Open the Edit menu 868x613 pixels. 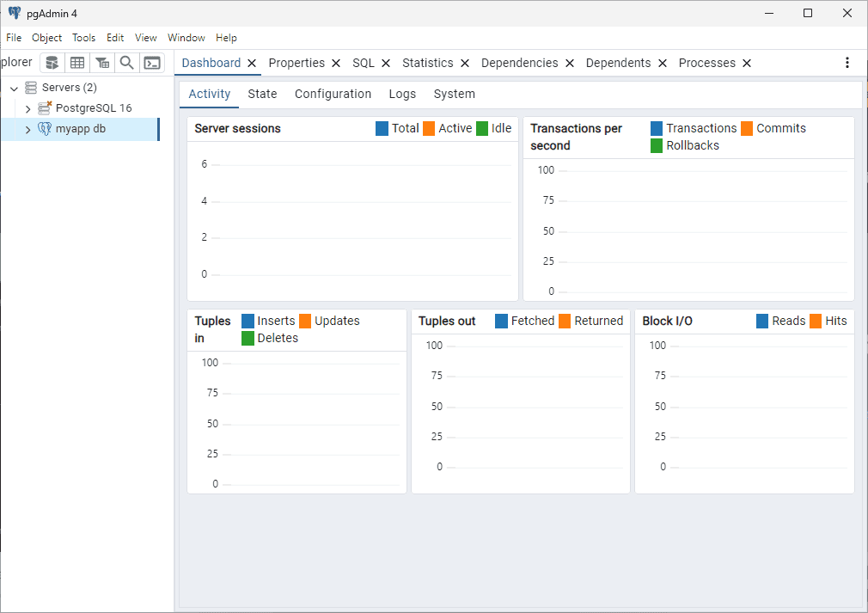point(115,38)
